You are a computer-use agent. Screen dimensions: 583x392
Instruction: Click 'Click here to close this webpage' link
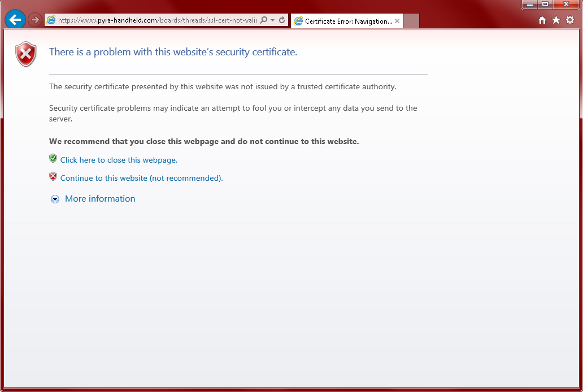point(119,160)
